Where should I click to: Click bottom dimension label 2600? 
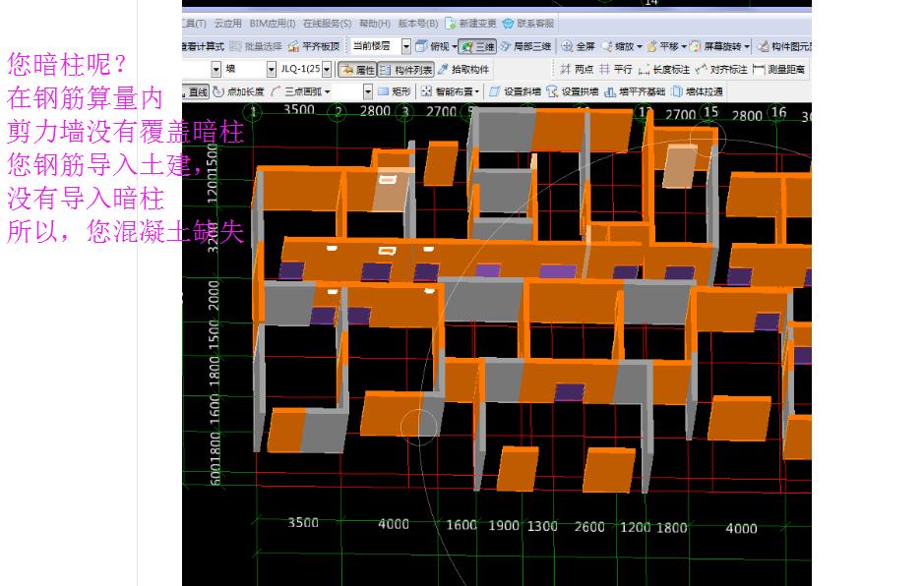tap(589, 527)
